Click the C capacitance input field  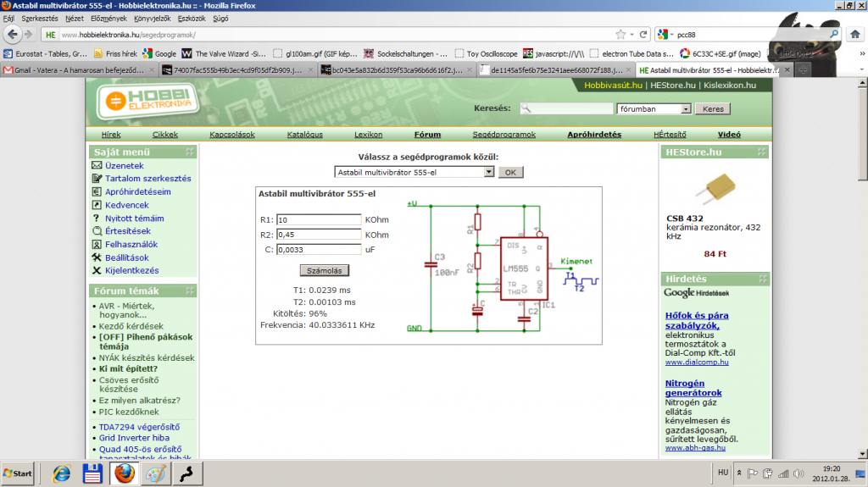pos(319,250)
